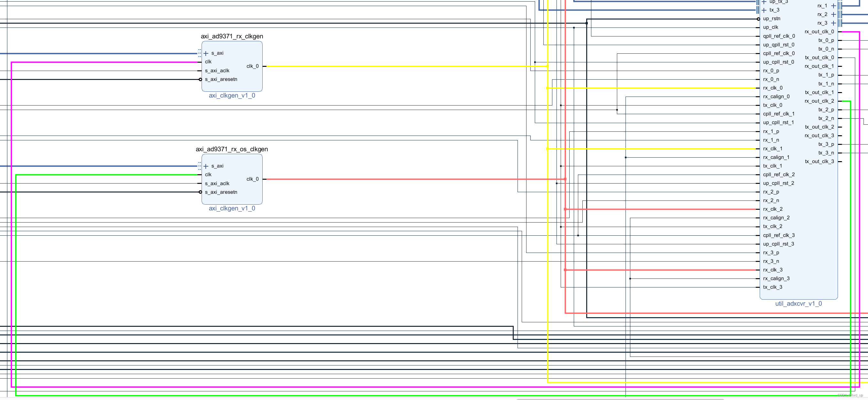Select the tx_out_clk_2 output port
Screen dimensions: 868x400
[819, 127]
